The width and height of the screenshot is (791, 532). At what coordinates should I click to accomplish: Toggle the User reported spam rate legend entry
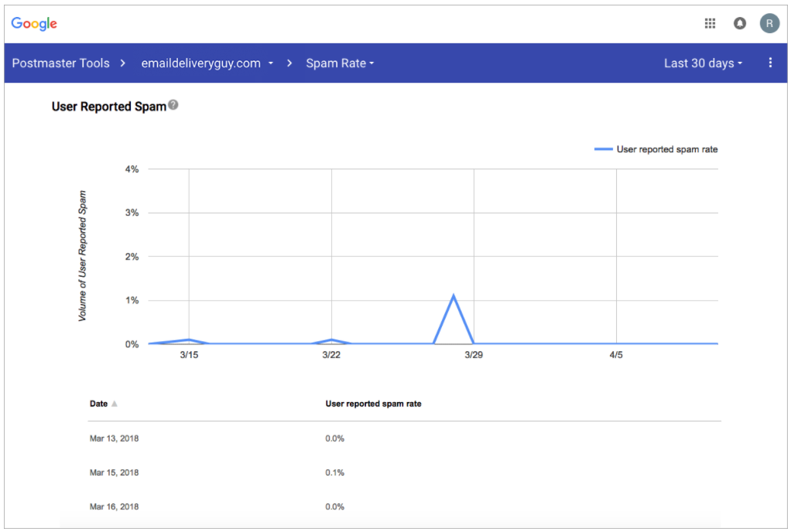coord(656,148)
